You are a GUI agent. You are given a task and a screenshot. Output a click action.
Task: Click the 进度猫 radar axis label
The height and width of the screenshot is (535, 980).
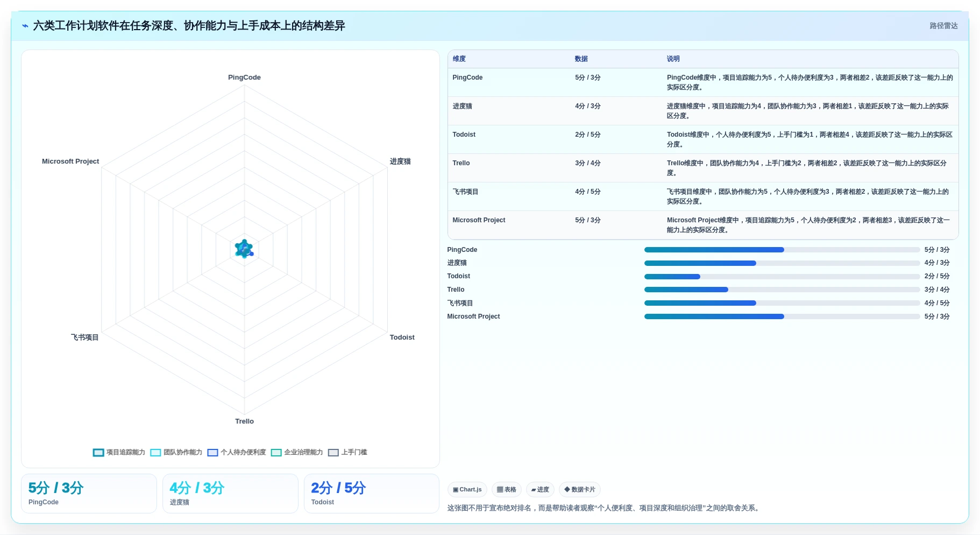click(400, 161)
